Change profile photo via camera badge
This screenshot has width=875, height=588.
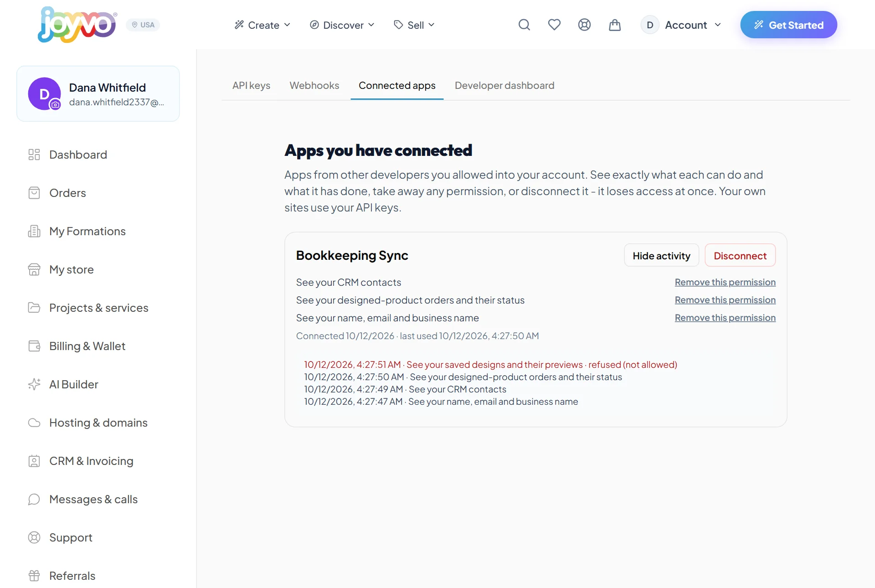pyautogui.click(x=55, y=104)
